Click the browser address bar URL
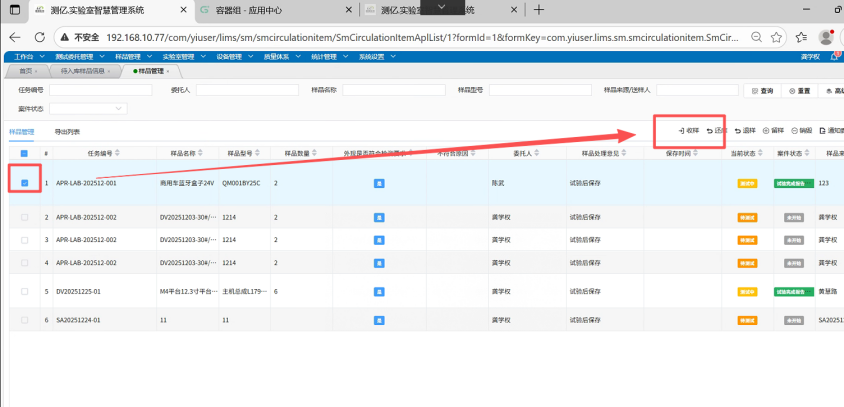This screenshot has height=407, width=844. (423, 37)
